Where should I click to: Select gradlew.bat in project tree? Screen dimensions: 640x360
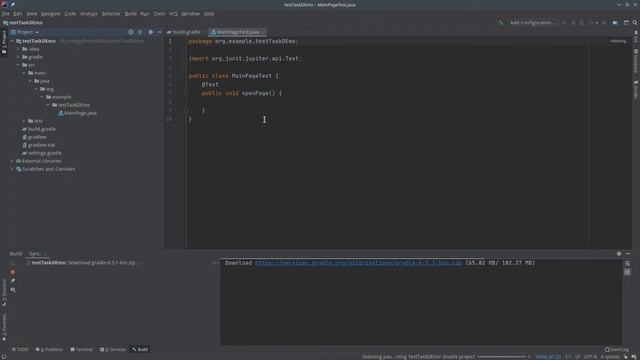tap(39, 145)
